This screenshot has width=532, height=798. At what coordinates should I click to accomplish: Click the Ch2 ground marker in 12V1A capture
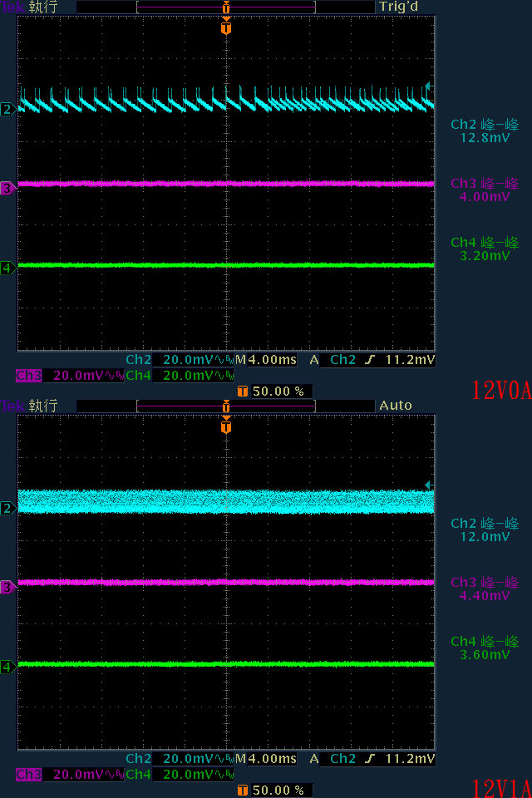7,508
